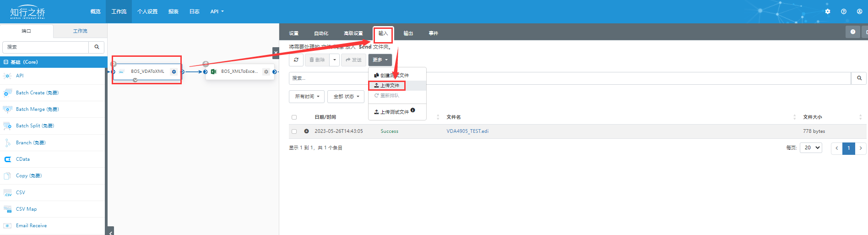The width and height of the screenshot is (868, 235).
Task: Click gear icon on BOS_XMLToExcel connector
Action: (266, 71)
